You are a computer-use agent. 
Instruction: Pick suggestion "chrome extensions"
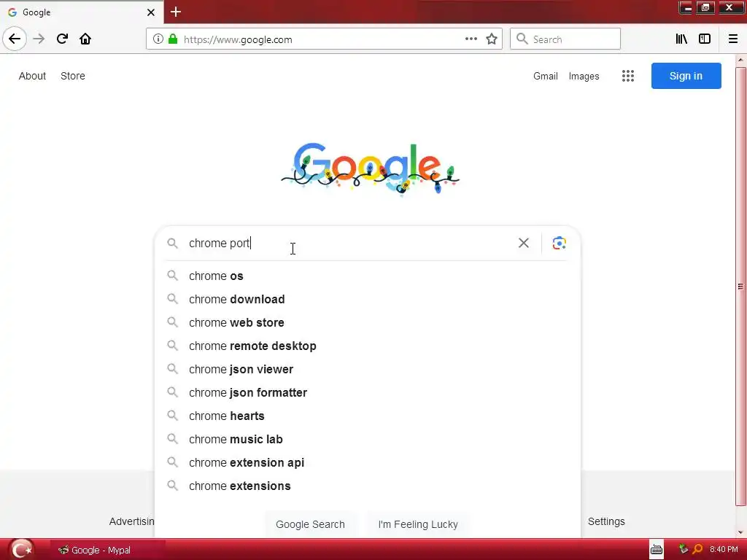[368, 486]
